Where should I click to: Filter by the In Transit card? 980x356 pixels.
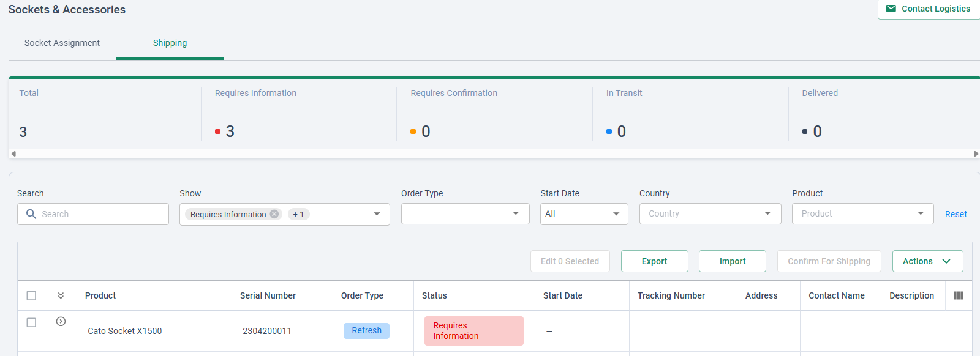690,114
